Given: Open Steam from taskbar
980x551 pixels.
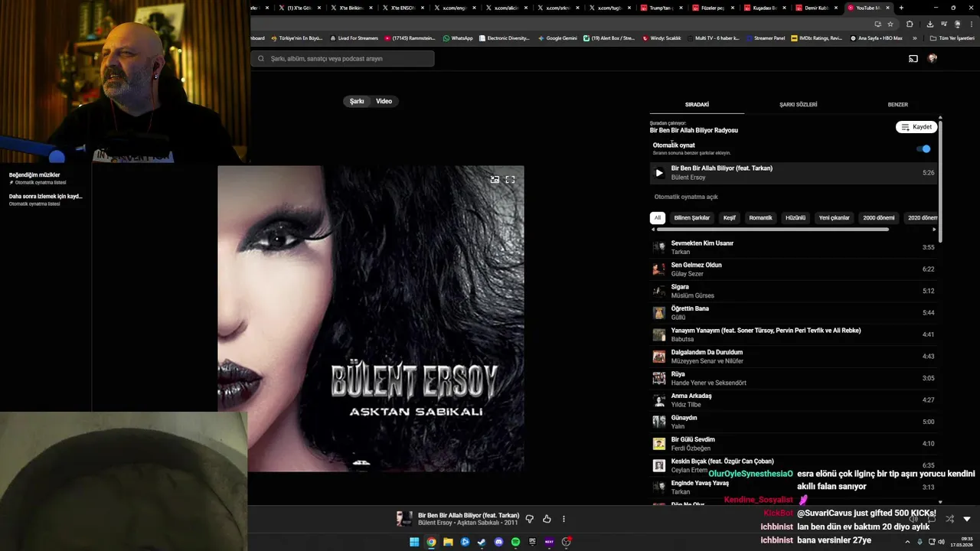Looking at the screenshot, I should 482,542.
